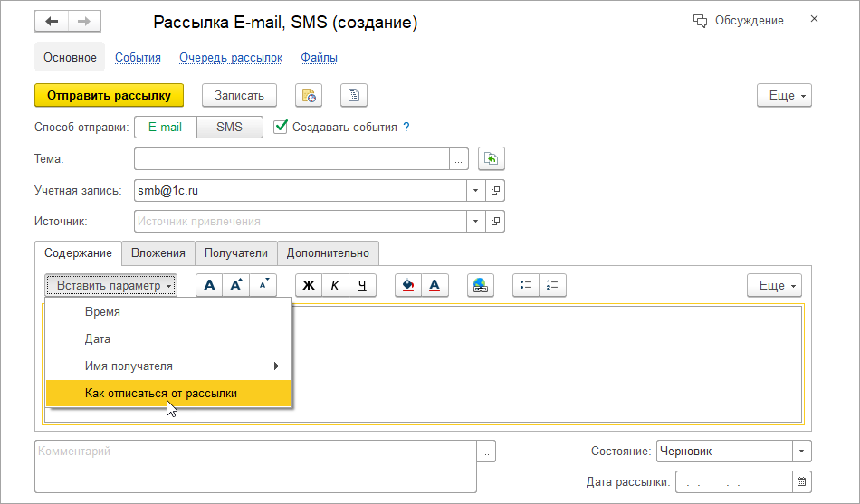Switch sending method to SMS
Screen dimensions: 860x504
(x=230, y=127)
